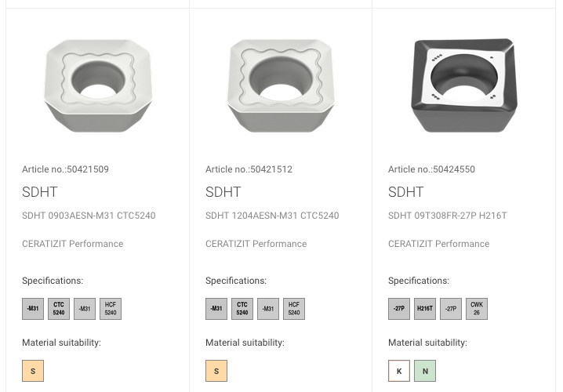Click the CTC 5240 badge for article 50421512
The image size is (563, 392).
coord(242,309)
